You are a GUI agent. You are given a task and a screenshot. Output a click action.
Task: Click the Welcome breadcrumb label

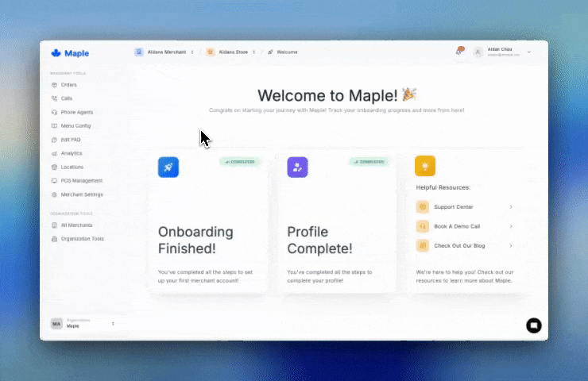point(287,52)
